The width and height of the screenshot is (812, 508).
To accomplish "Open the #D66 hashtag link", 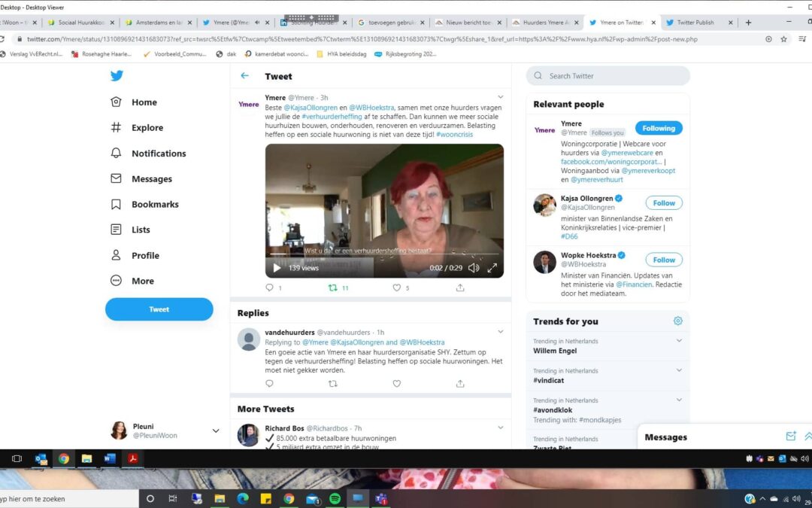I will tap(569, 236).
